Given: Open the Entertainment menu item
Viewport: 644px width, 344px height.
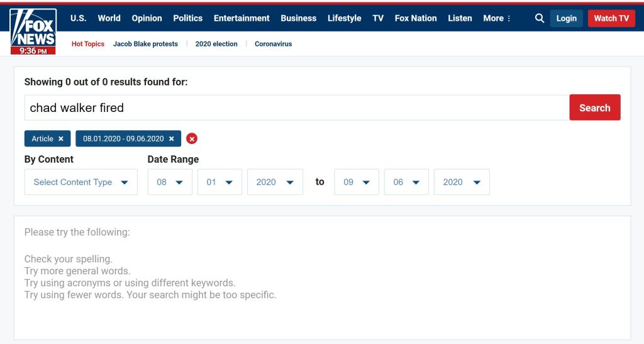Looking at the screenshot, I should coord(241,18).
